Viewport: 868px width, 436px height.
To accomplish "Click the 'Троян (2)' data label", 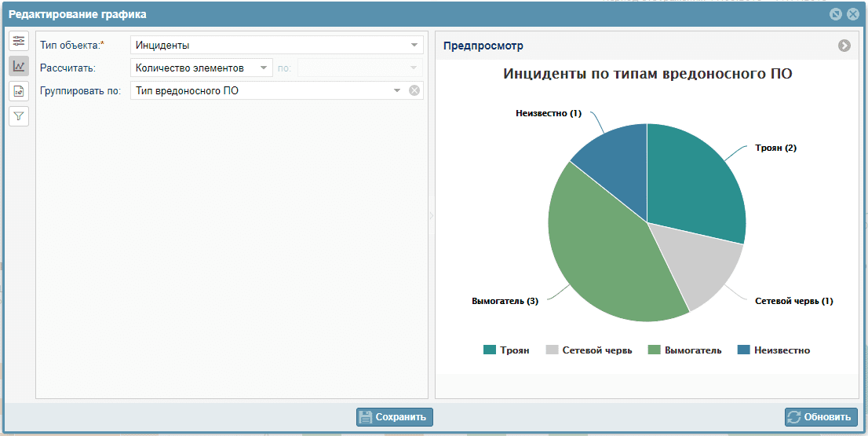I will (x=775, y=148).
